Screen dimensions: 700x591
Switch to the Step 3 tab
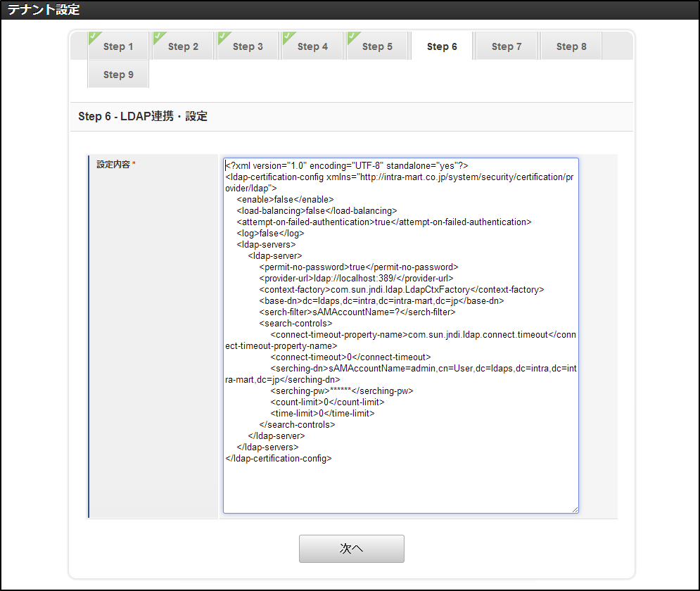[x=248, y=46]
